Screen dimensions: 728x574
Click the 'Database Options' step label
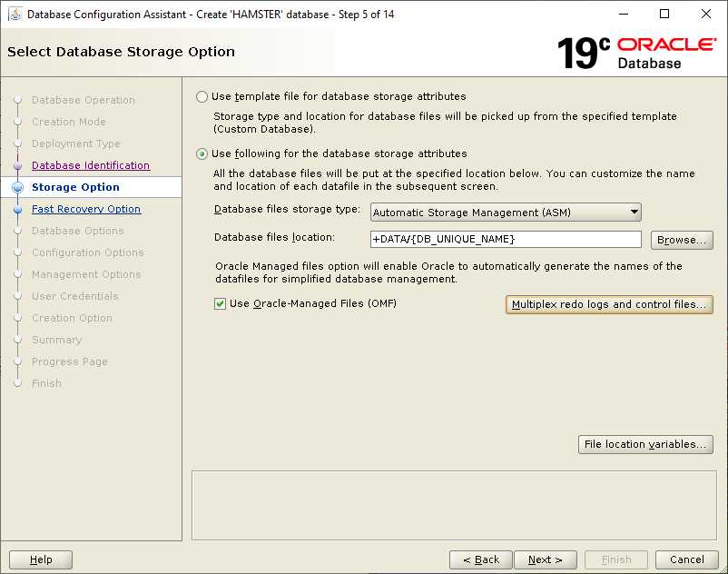click(77, 231)
